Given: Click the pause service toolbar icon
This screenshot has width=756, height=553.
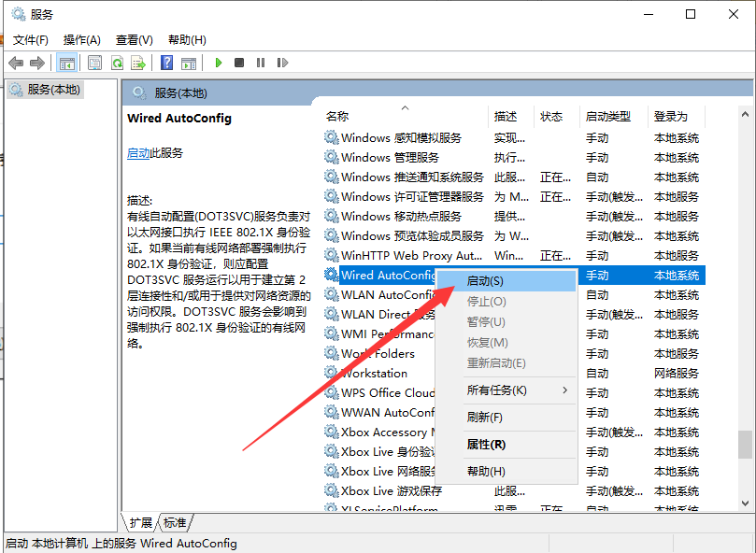Looking at the screenshot, I should [262, 63].
